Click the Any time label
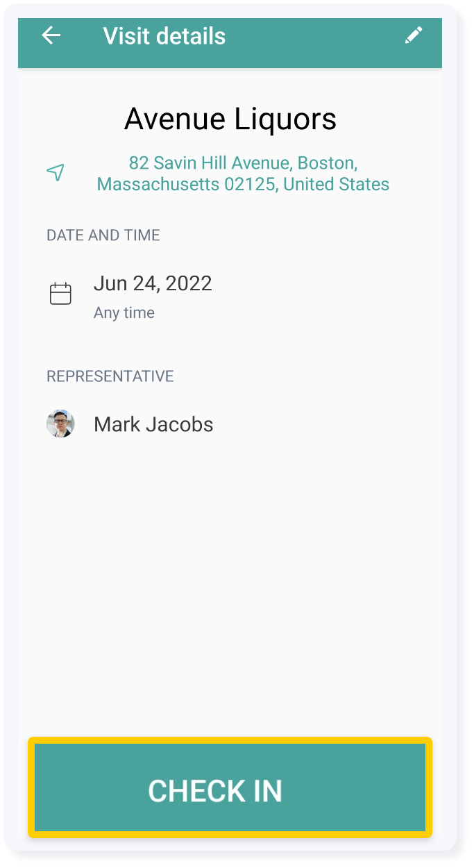474x868 pixels. [123, 312]
